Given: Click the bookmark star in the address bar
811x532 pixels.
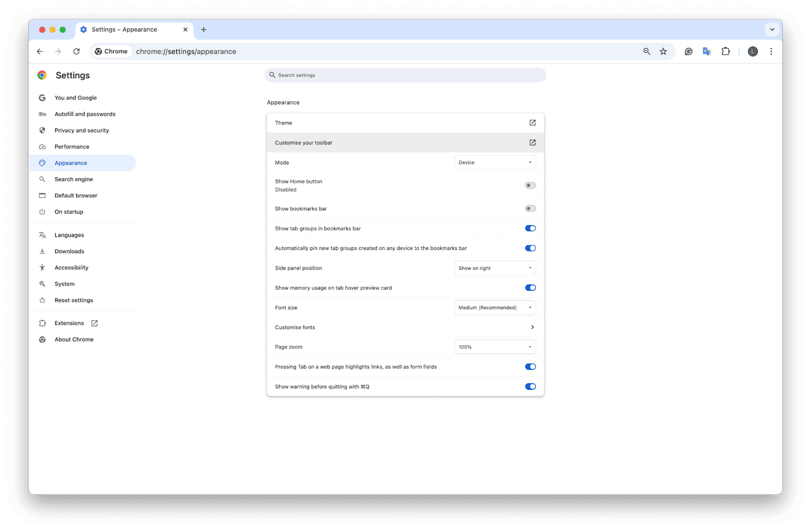Looking at the screenshot, I should [663, 51].
